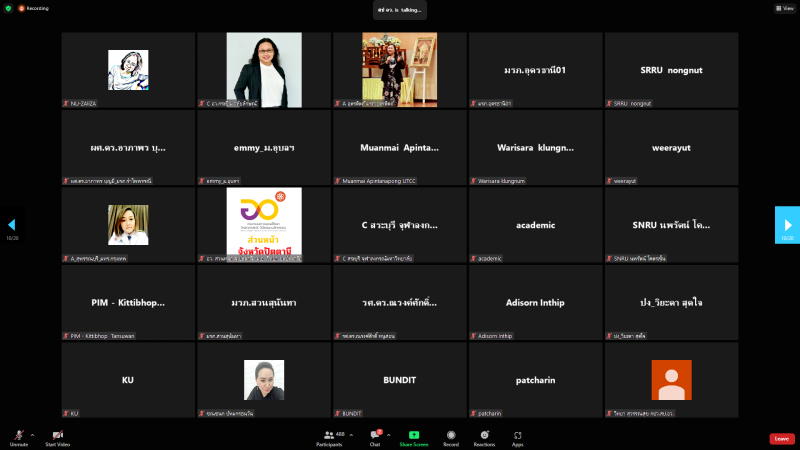This screenshot has width=800, height=450.
Task: Open the View layout menu
Action: [784, 8]
